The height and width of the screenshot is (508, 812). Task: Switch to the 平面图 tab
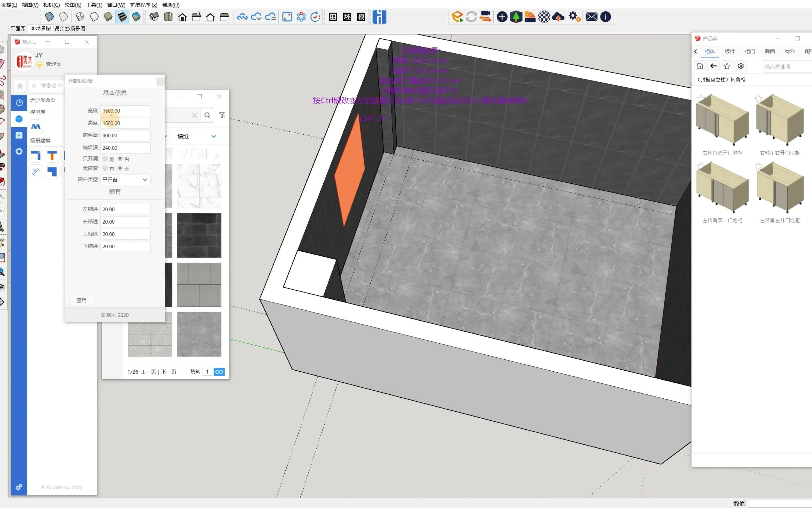[x=18, y=28]
